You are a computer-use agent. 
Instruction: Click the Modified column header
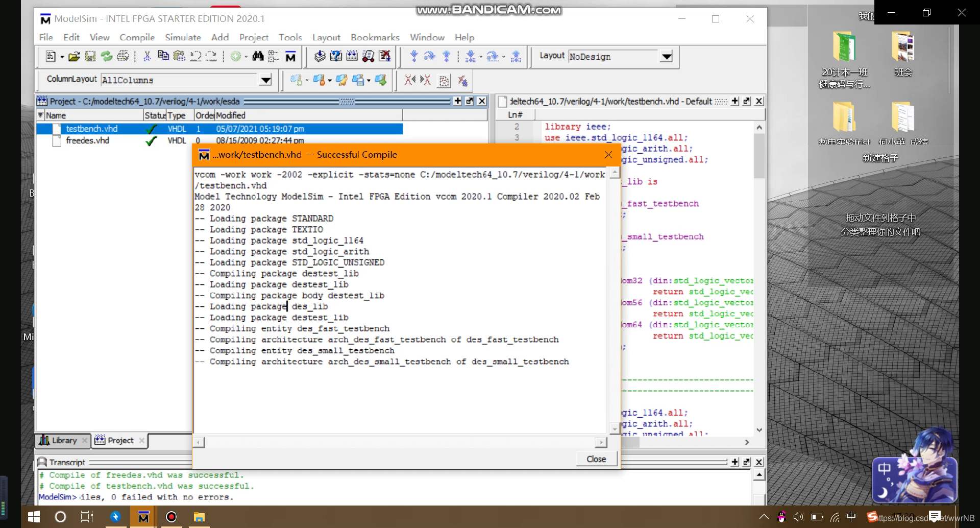point(308,115)
